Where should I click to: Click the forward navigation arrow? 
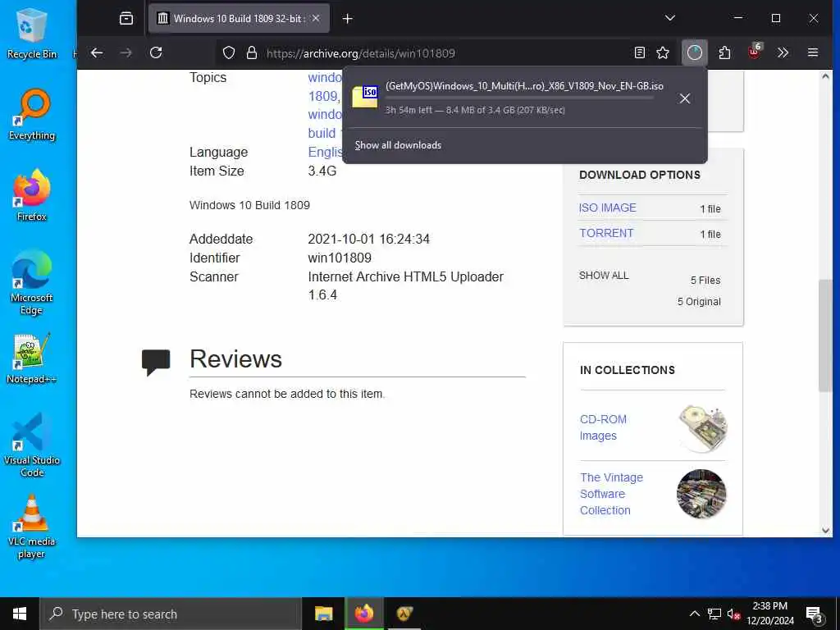click(126, 53)
